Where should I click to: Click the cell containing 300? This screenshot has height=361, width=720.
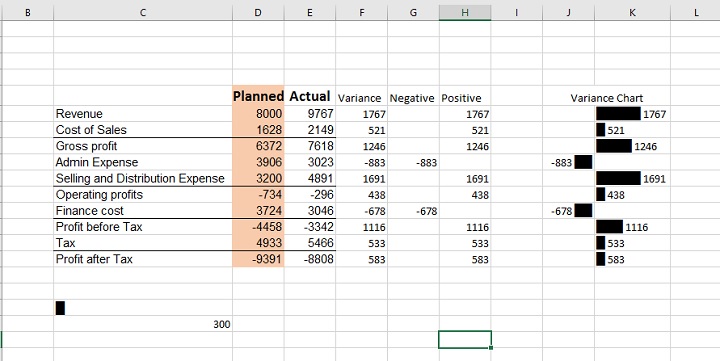pos(143,325)
